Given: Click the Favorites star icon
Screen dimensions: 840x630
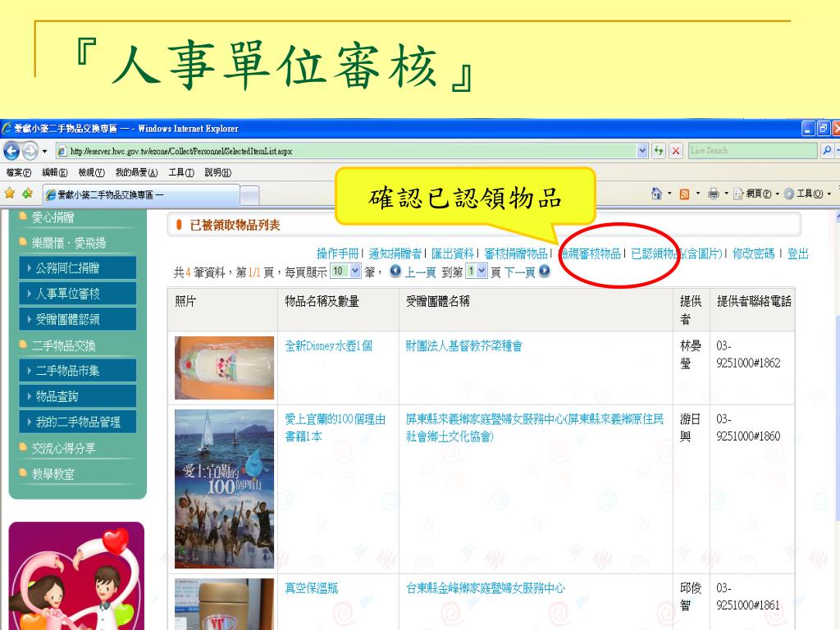Looking at the screenshot, I should pyautogui.click(x=10, y=194).
